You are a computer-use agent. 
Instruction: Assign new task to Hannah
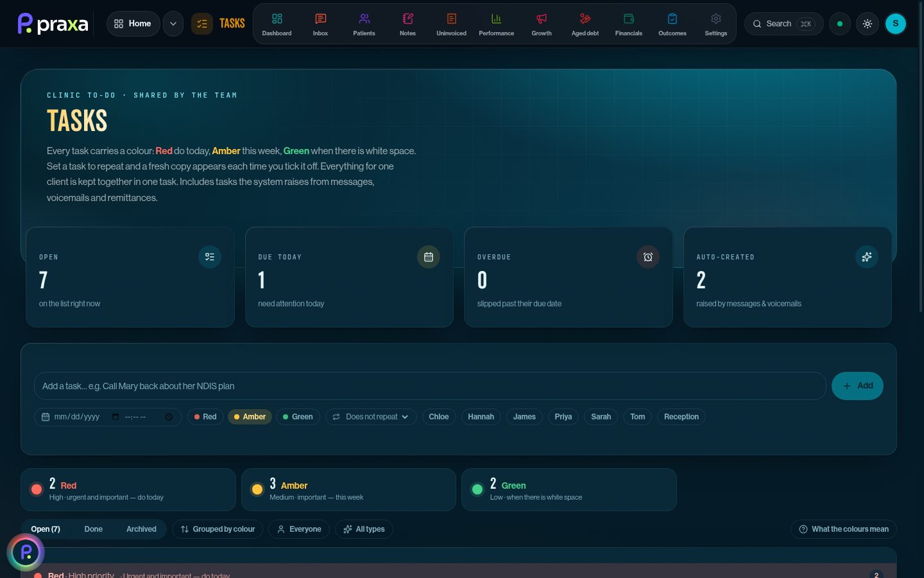481,417
